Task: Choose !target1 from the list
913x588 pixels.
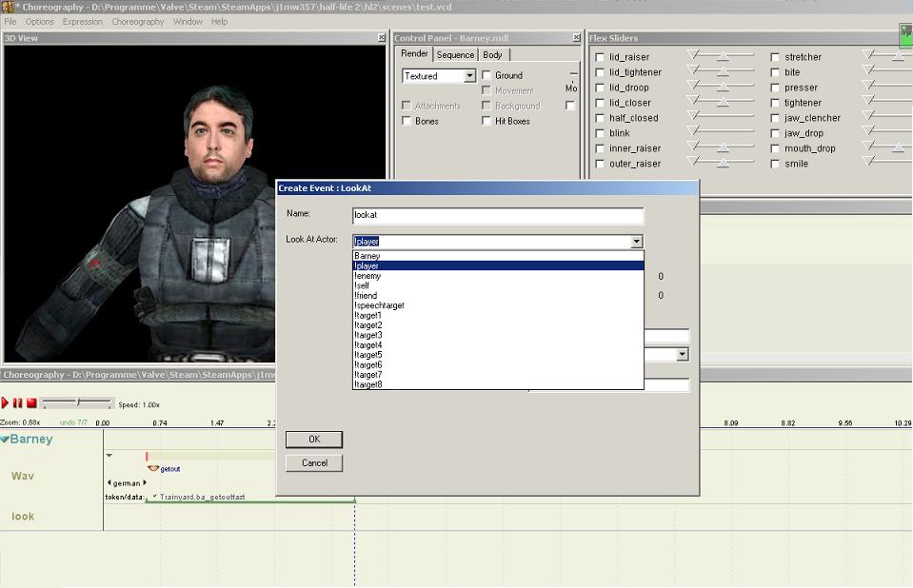Action: pyautogui.click(x=498, y=315)
